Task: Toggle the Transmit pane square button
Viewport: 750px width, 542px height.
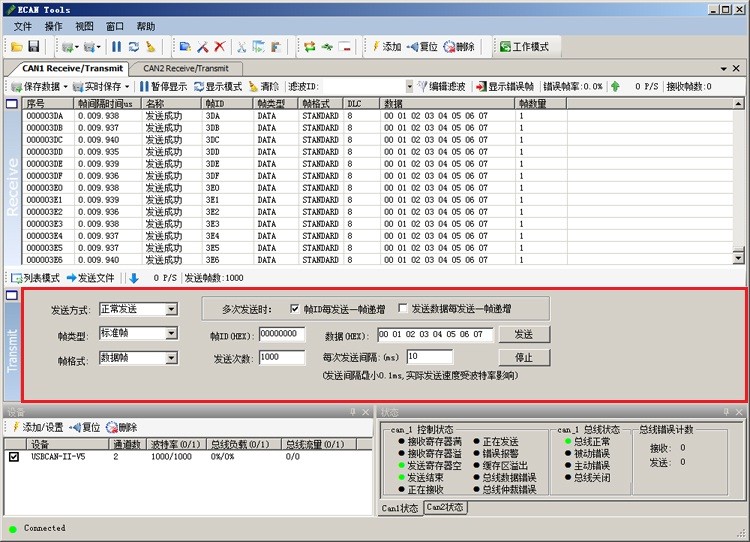Action: (12, 296)
